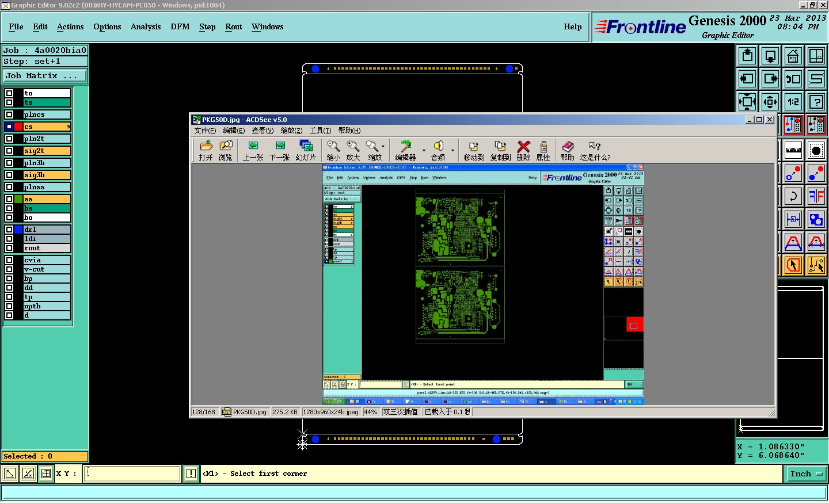This screenshot has height=504, width=829.
Task: Toggle the checkbox for layer 'rout'
Action: [9, 248]
